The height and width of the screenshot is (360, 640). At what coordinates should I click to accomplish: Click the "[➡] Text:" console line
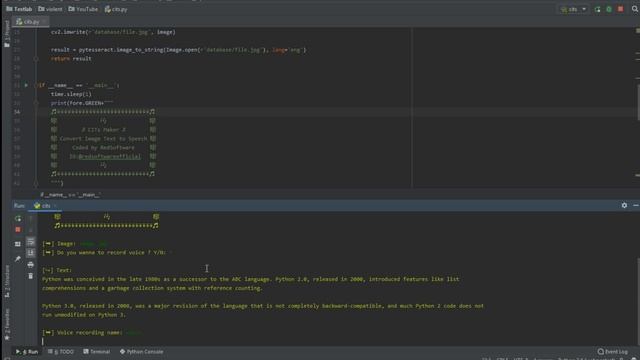[x=57, y=270]
